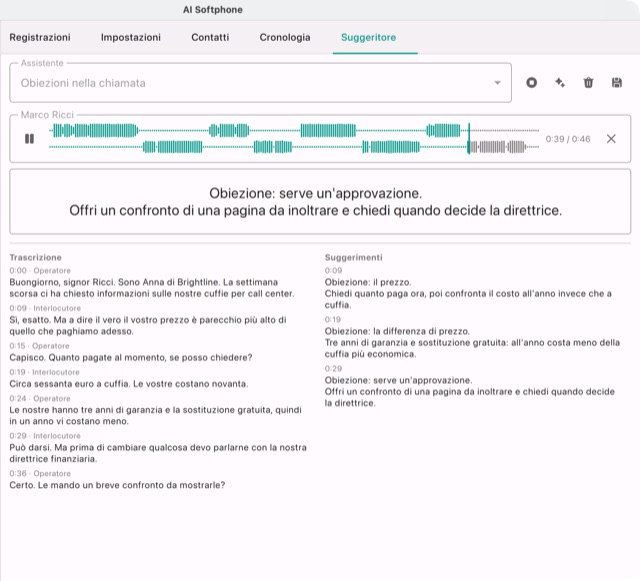Seek to the first waveform burst on upper track

[95, 131]
